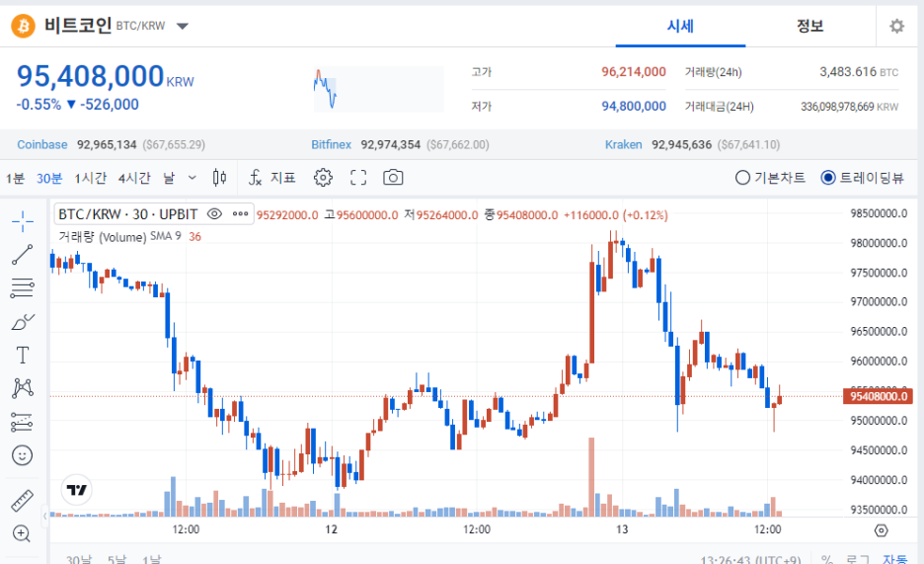The height and width of the screenshot is (564, 924).
Task: Select the horizontal lines Fibonacci tool
Action: tap(23, 287)
